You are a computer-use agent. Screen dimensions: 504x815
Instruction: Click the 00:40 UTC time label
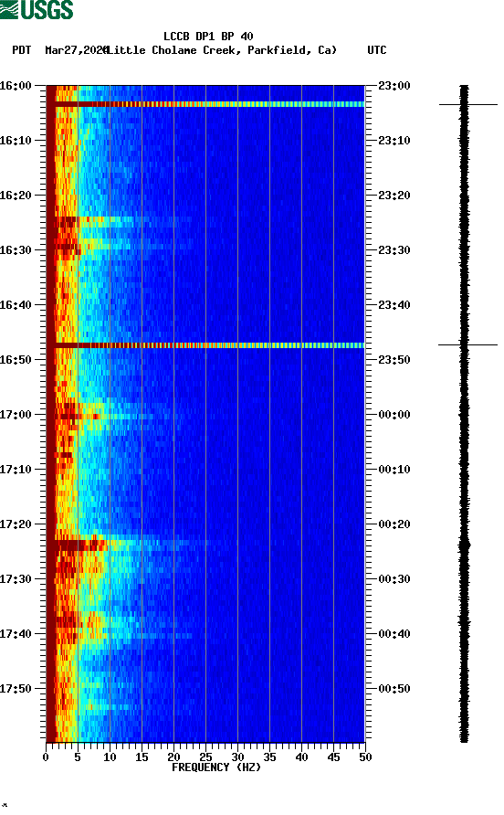pyautogui.click(x=394, y=634)
